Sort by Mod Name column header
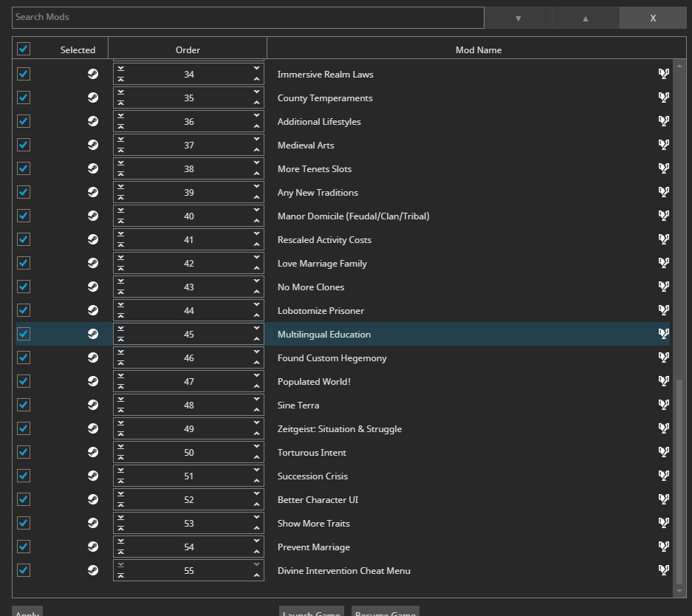 [x=479, y=50]
